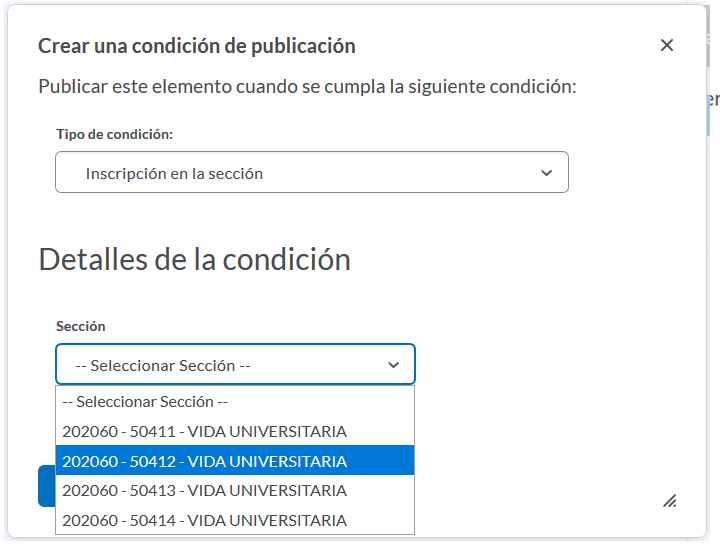Viewport: 720px width, 548px height.
Task: Click the Publicar este elemento description text
Action: point(307,86)
